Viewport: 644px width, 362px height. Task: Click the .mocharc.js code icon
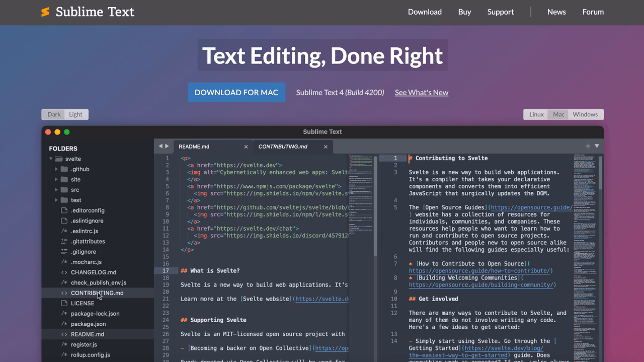64,262
